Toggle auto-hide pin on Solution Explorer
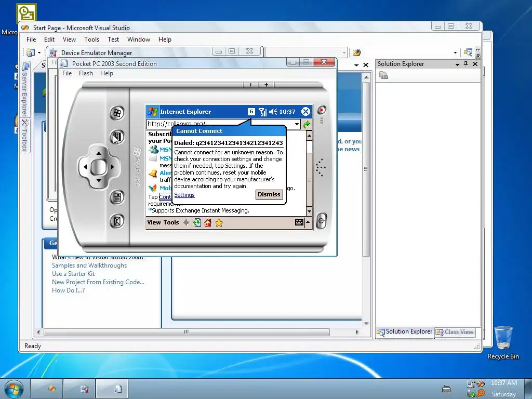 coord(466,64)
